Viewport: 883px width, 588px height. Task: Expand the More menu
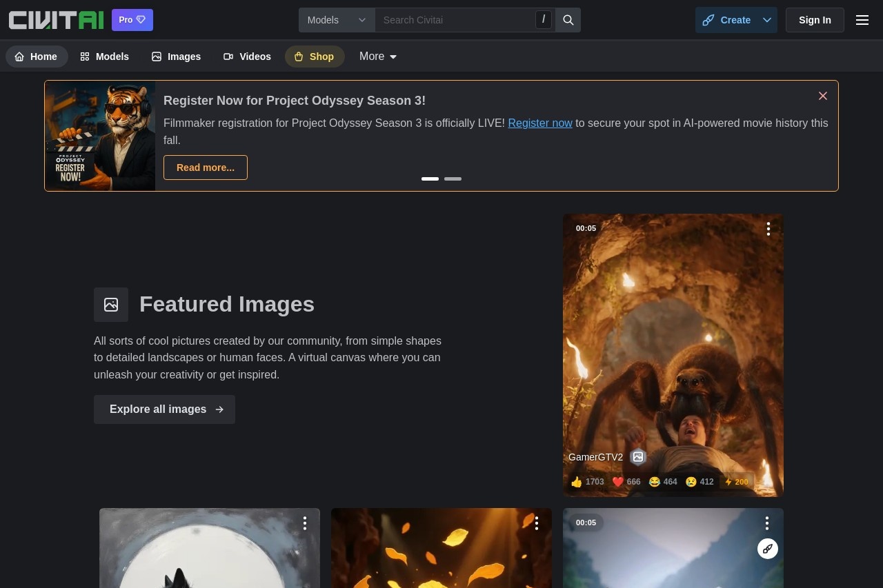click(378, 57)
